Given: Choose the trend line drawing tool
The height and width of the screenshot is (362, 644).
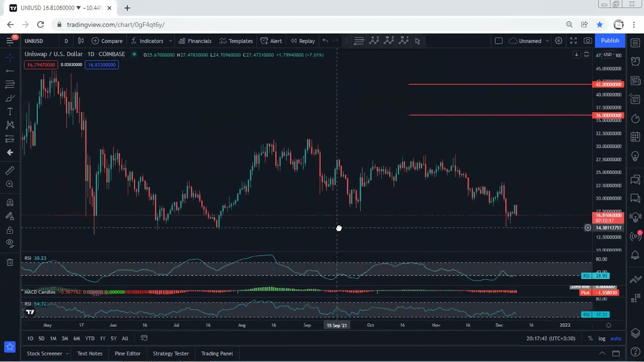Looking at the screenshot, I should pyautogui.click(x=10, y=71).
